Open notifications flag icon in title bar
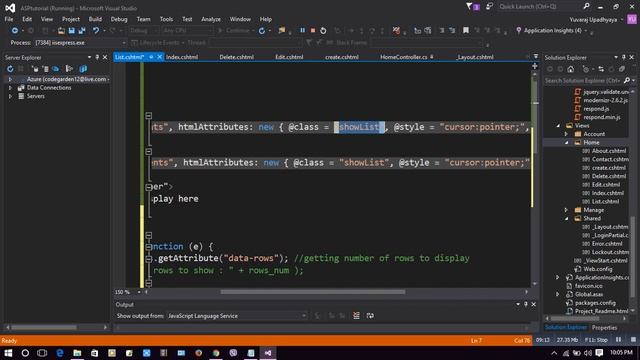This screenshot has width=640, height=360. click(469, 7)
